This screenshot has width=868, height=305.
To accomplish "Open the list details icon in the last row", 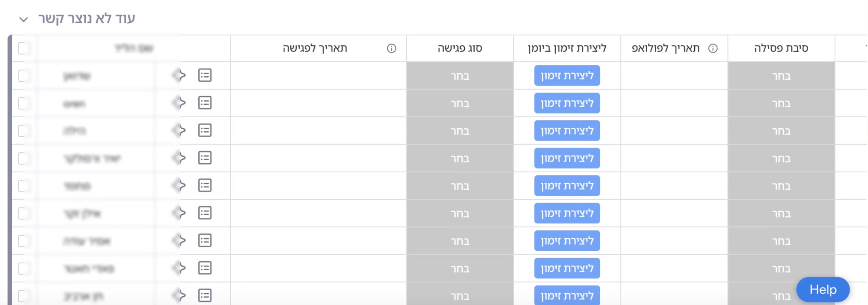I will tap(205, 295).
